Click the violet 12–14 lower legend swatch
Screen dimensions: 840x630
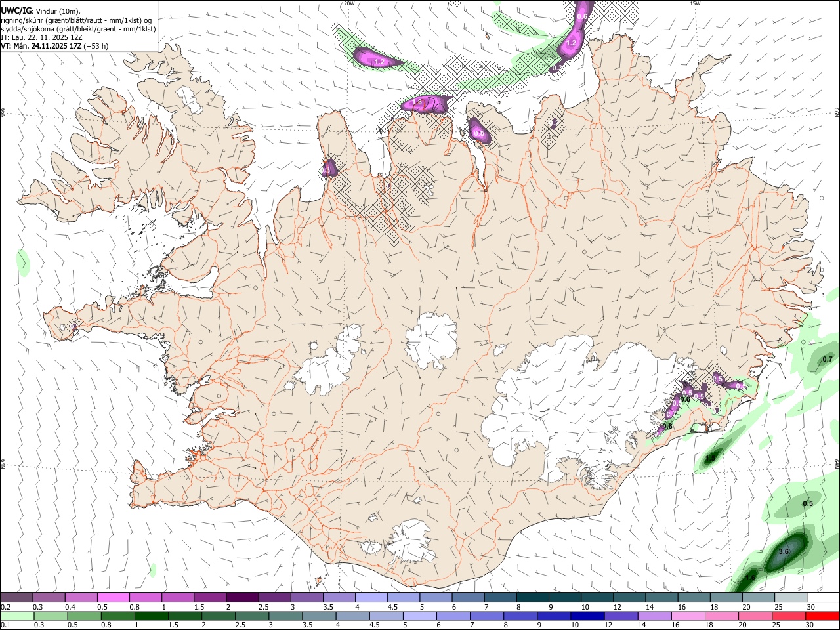tap(622, 616)
